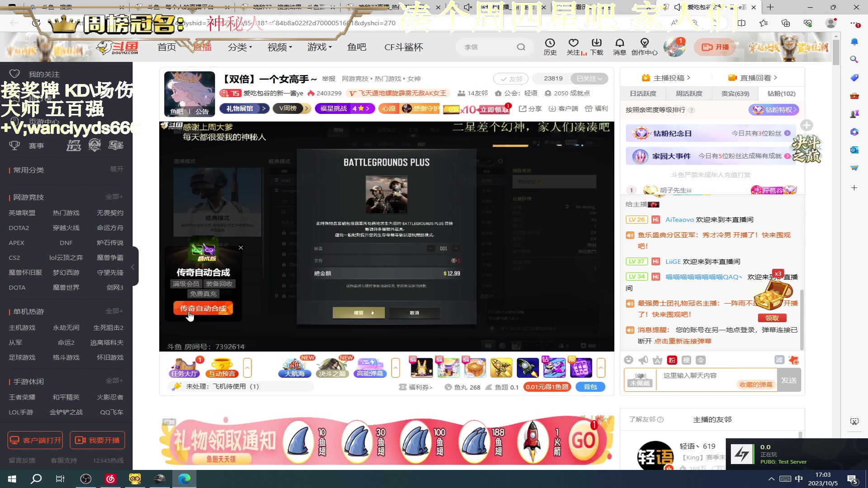Open the 大航海 activity icon

pyautogui.click(x=295, y=367)
